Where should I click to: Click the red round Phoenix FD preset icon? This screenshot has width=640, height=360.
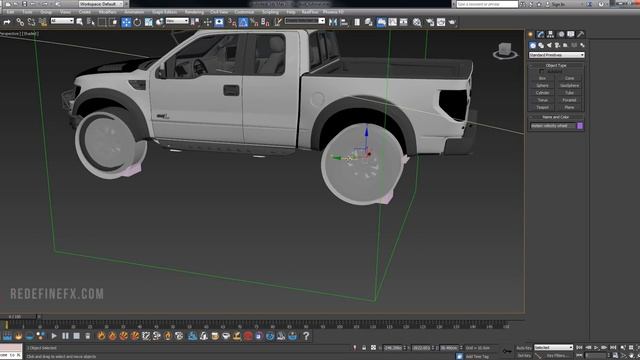pos(248,336)
